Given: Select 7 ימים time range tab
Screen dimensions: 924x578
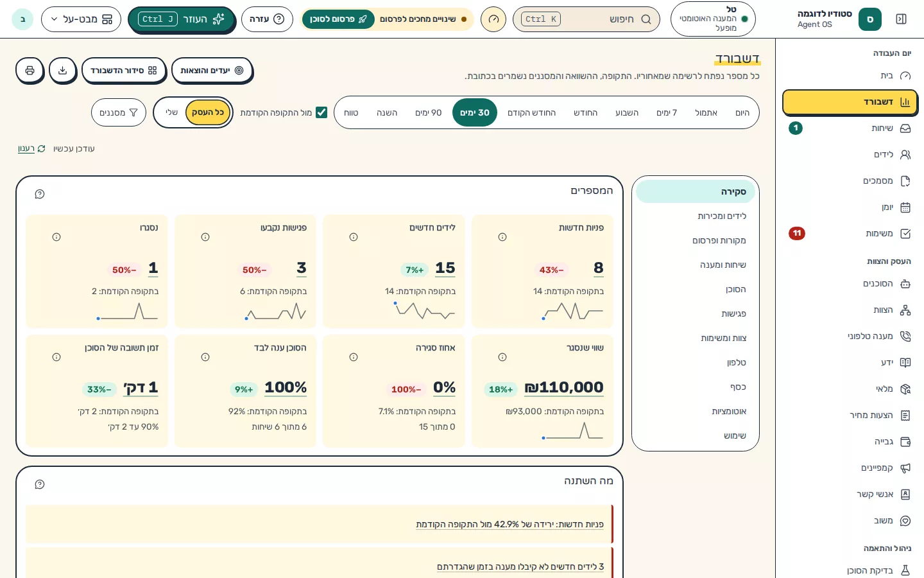Looking at the screenshot, I should [667, 112].
